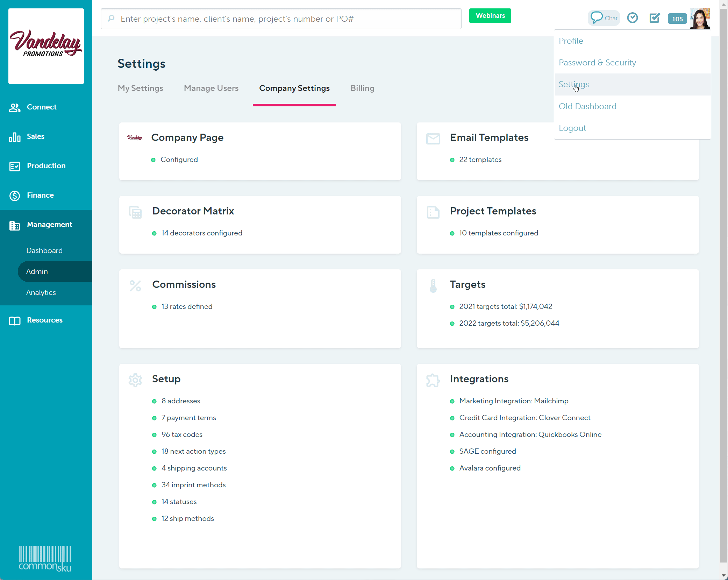Click the Commissions percent icon
This screenshot has height=580, width=728.
(x=135, y=285)
